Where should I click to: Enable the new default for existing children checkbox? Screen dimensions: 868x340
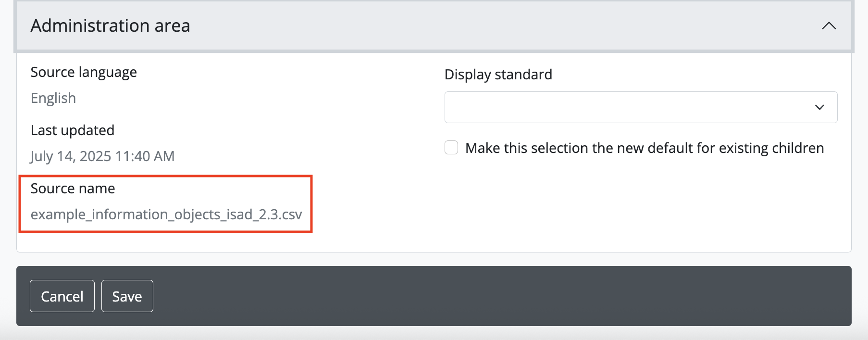click(x=451, y=148)
